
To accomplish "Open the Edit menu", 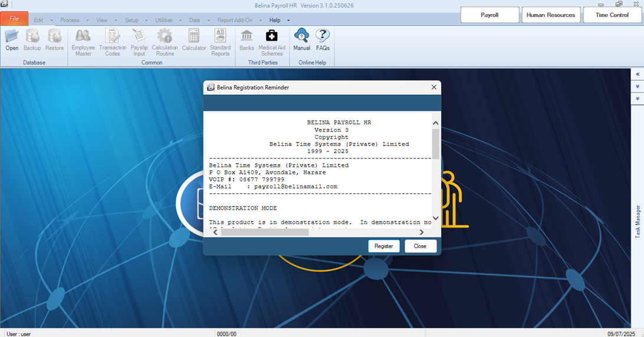I will pos(38,20).
